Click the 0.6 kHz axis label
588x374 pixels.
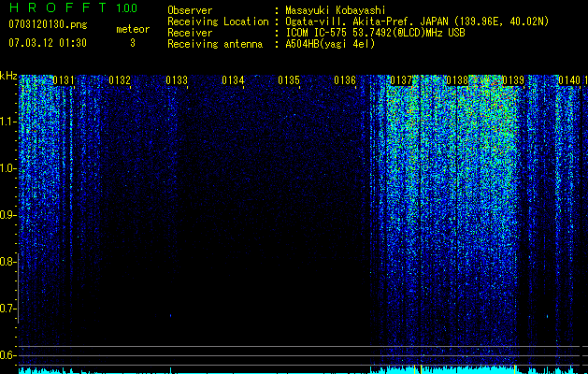(x=7, y=355)
